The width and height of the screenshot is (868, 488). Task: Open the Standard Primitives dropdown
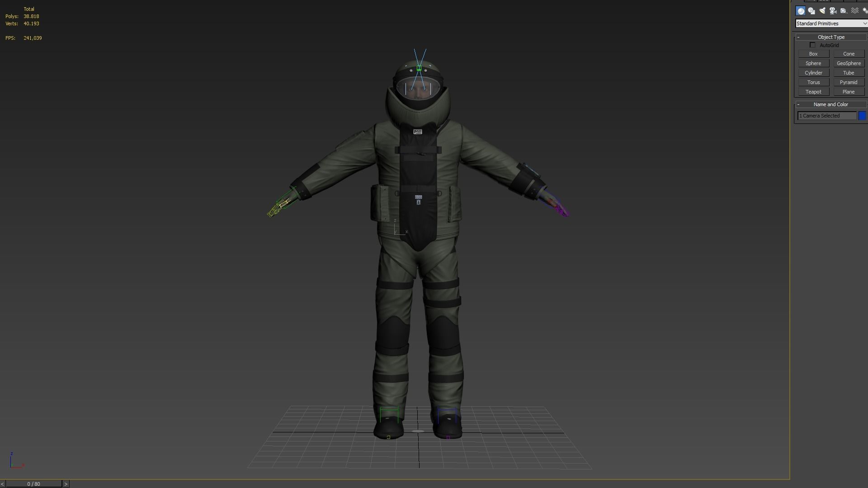[x=831, y=23]
